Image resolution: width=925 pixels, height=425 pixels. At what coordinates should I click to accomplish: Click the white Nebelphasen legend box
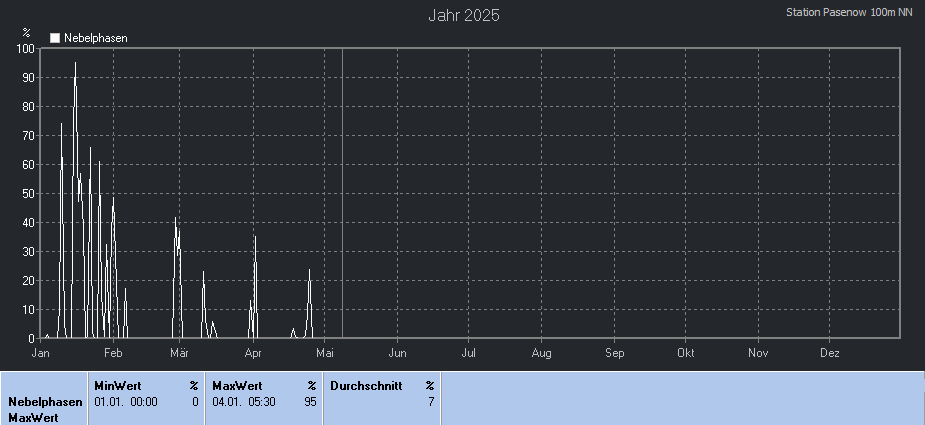pos(55,38)
